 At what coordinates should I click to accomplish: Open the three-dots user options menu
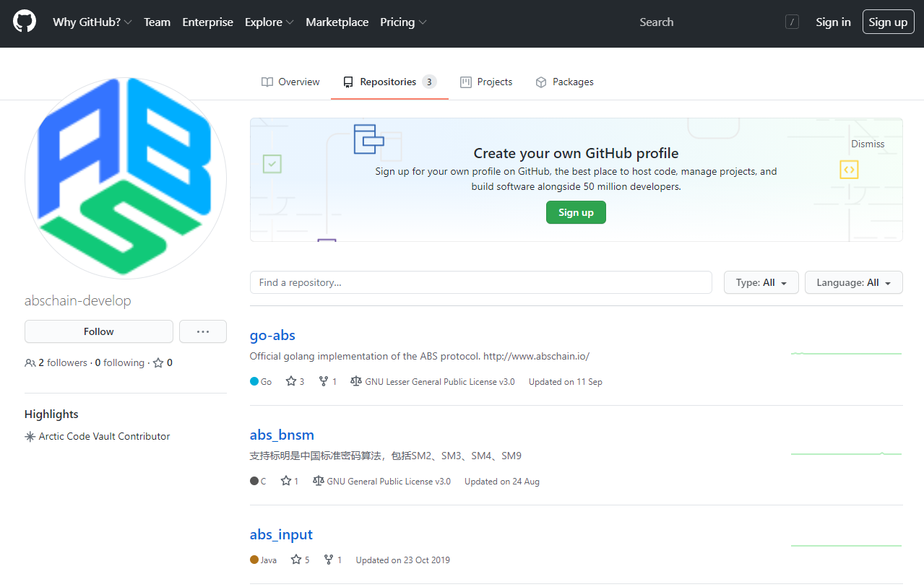coord(203,331)
